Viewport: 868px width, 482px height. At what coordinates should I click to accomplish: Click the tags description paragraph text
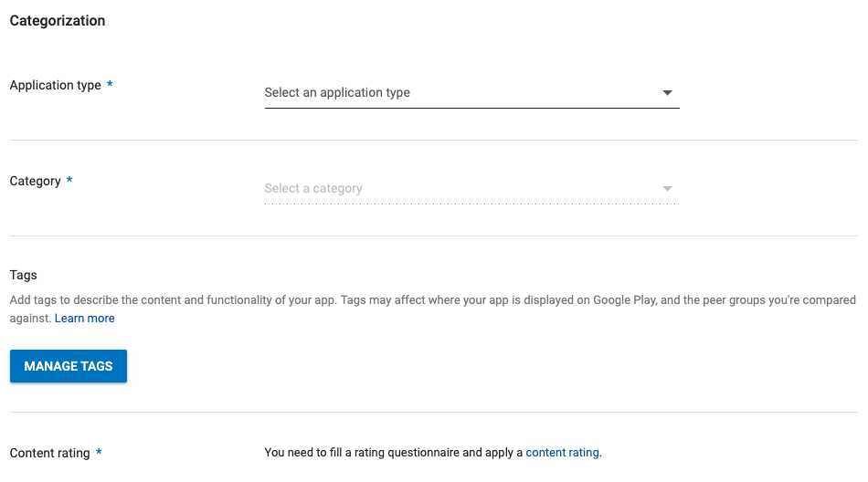[274, 300]
